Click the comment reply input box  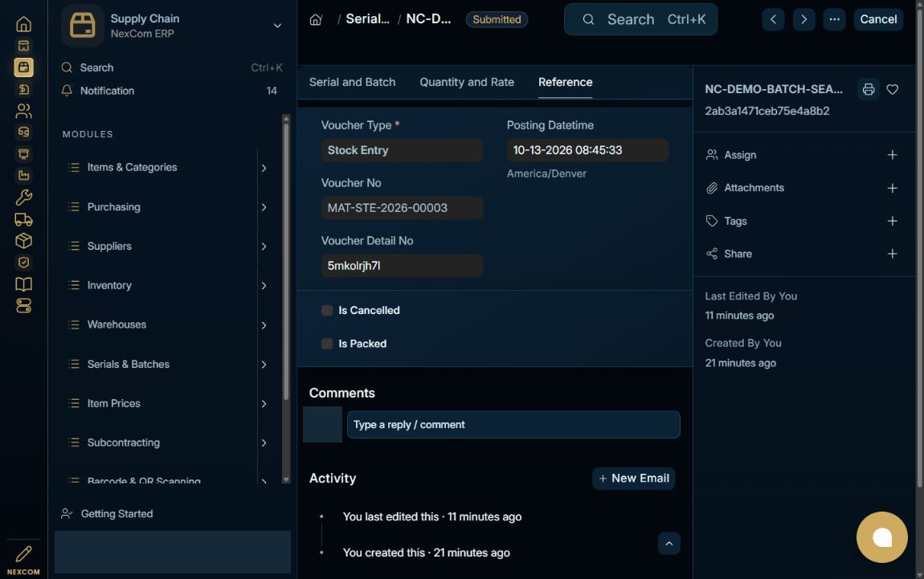point(513,425)
